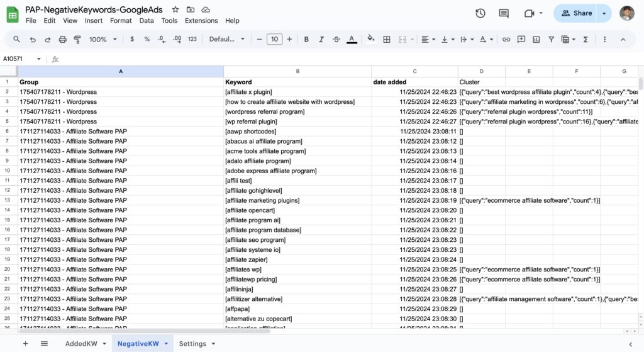Open the File menu
The width and height of the screenshot is (644, 352).
[31, 21]
